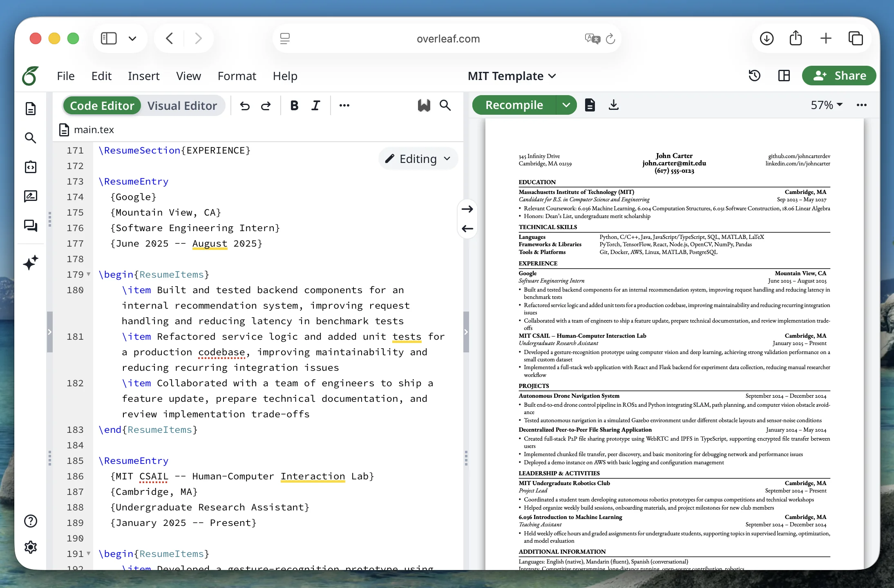Open Writefull bookmark icon in toolbar
894x588 pixels.
pos(424,105)
